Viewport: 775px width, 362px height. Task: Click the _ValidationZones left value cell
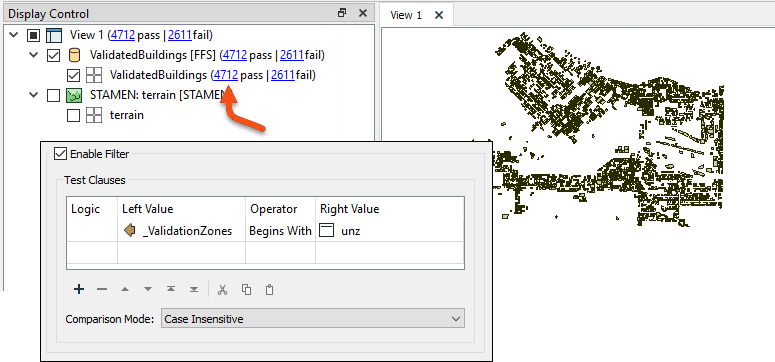click(x=181, y=230)
